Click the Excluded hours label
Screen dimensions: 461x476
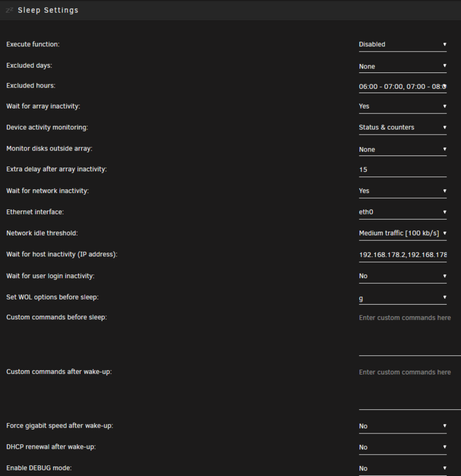tap(31, 86)
